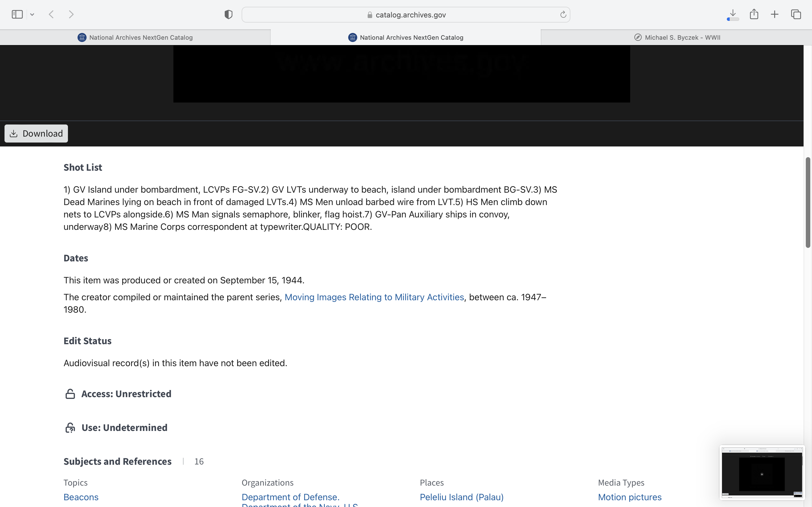
Task: Open the privacy shield report icon
Action: pos(228,14)
